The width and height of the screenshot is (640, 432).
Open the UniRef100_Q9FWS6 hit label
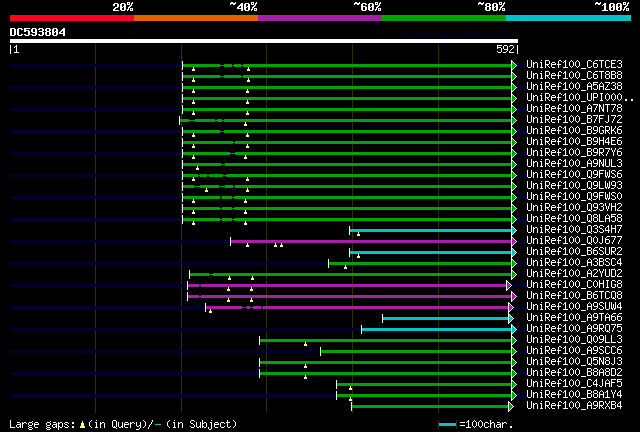tap(574, 175)
